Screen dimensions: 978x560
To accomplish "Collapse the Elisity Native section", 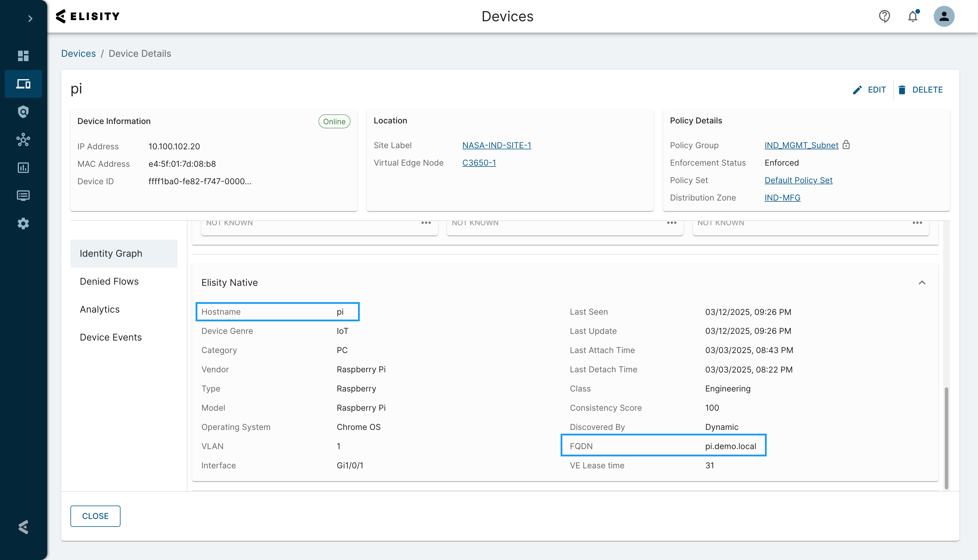I will point(922,283).
